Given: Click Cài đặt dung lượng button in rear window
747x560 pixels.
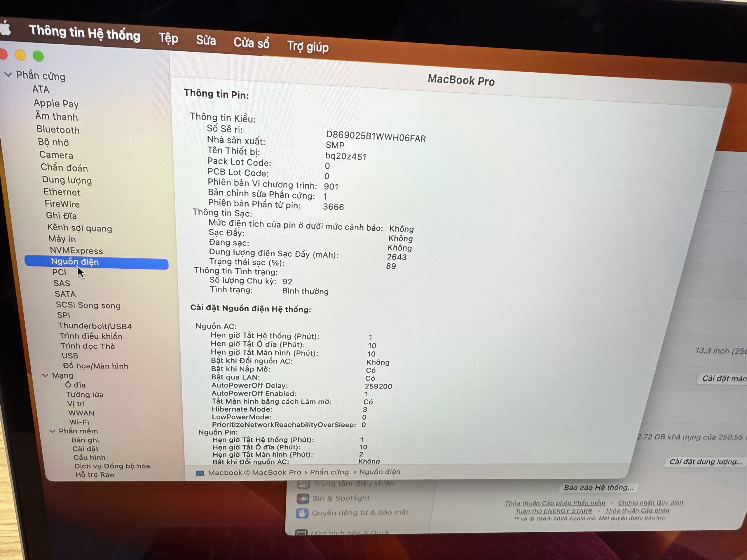Looking at the screenshot, I should click(x=706, y=461).
